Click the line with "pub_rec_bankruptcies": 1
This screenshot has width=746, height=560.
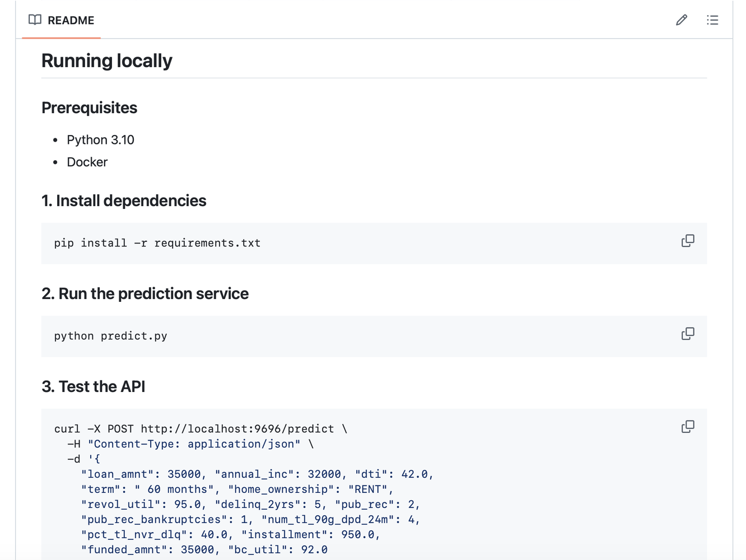tap(251, 520)
